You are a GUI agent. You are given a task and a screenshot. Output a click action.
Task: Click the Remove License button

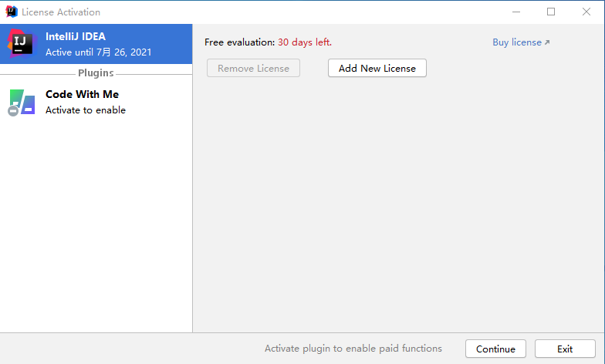coord(253,68)
